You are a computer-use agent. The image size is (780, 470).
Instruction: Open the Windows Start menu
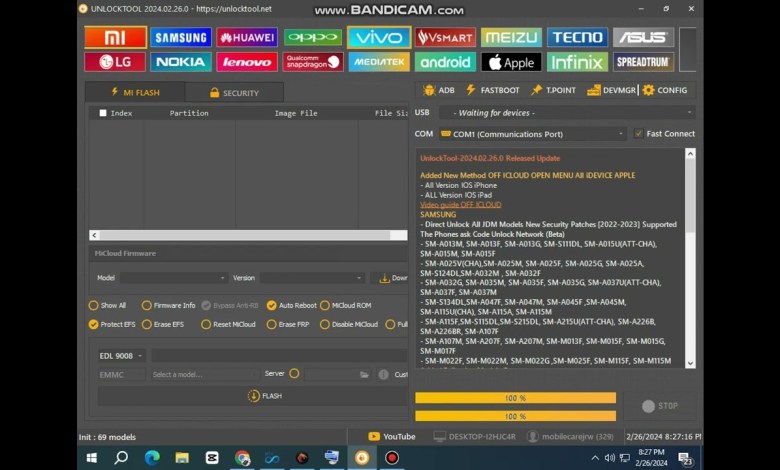(x=92, y=458)
